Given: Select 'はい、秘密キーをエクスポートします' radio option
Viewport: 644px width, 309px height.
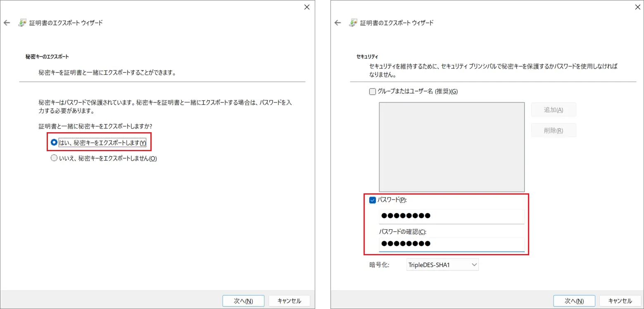Looking at the screenshot, I should 54,143.
